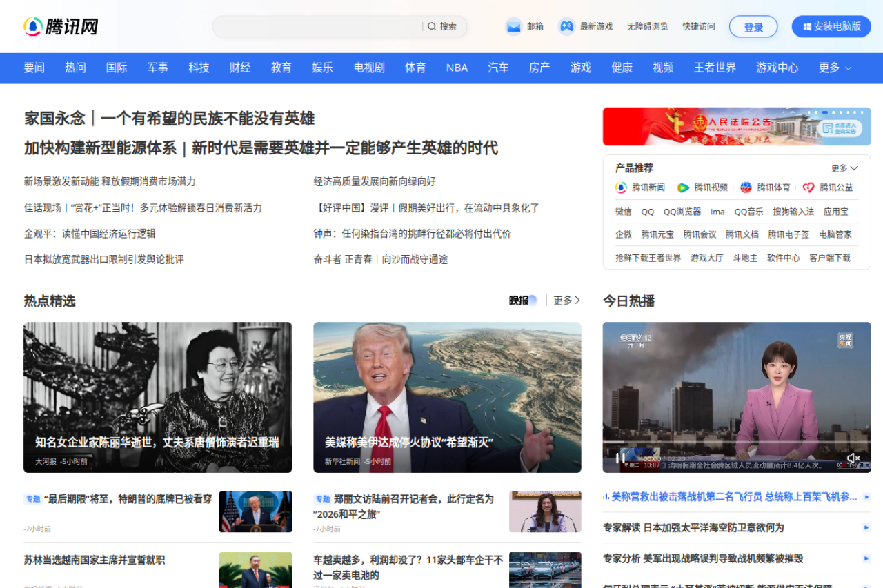Select the NBA navigation tab

[x=457, y=68]
